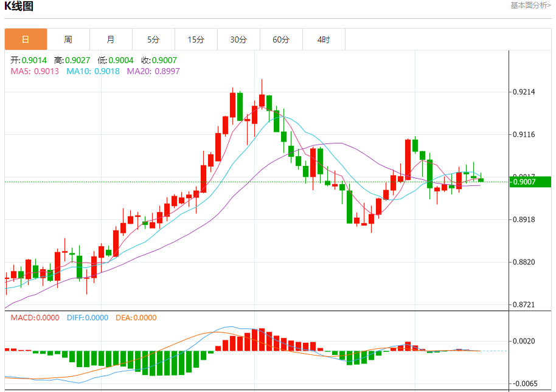
Task: Click the MA5 indicator label
Action: [35, 71]
